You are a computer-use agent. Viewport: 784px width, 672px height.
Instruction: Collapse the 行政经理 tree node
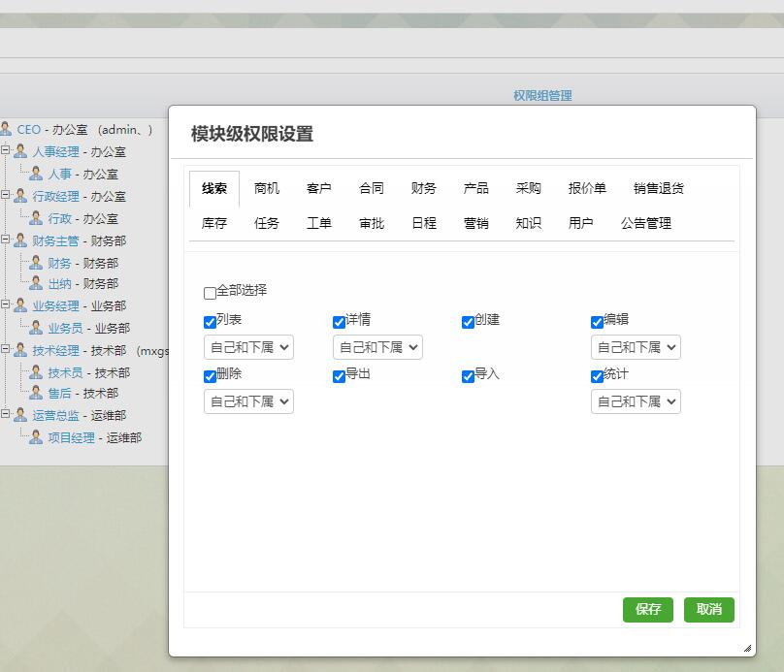6,195
